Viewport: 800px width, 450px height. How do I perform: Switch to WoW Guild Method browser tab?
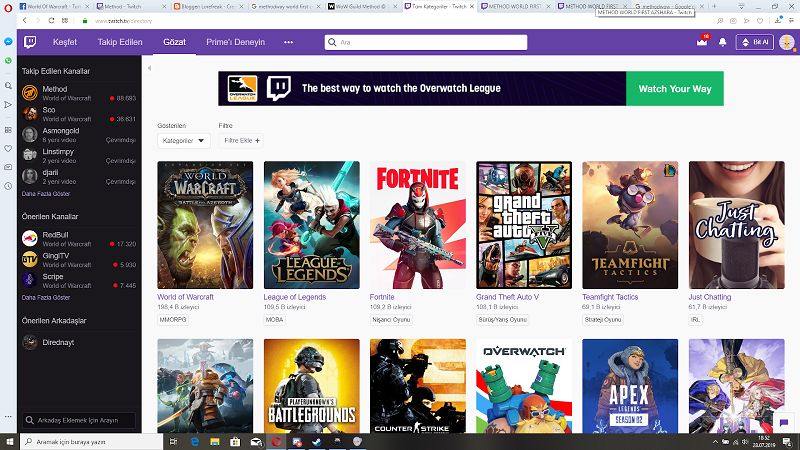point(362,6)
